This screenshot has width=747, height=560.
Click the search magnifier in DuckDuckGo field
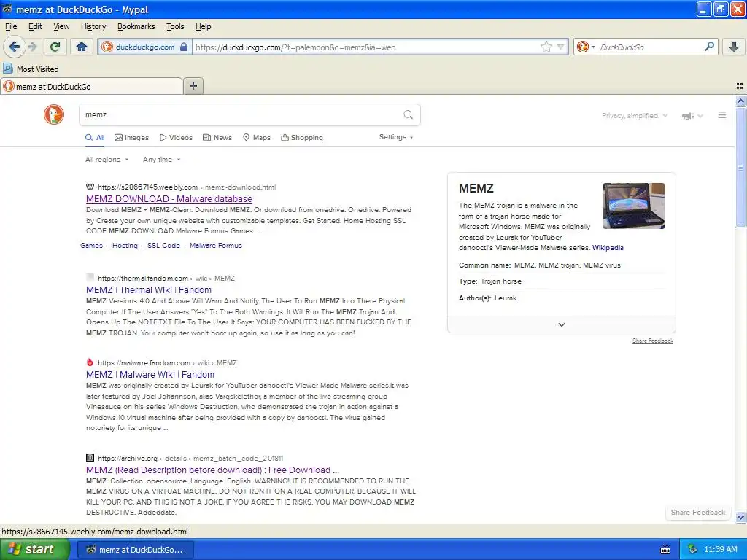click(408, 114)
